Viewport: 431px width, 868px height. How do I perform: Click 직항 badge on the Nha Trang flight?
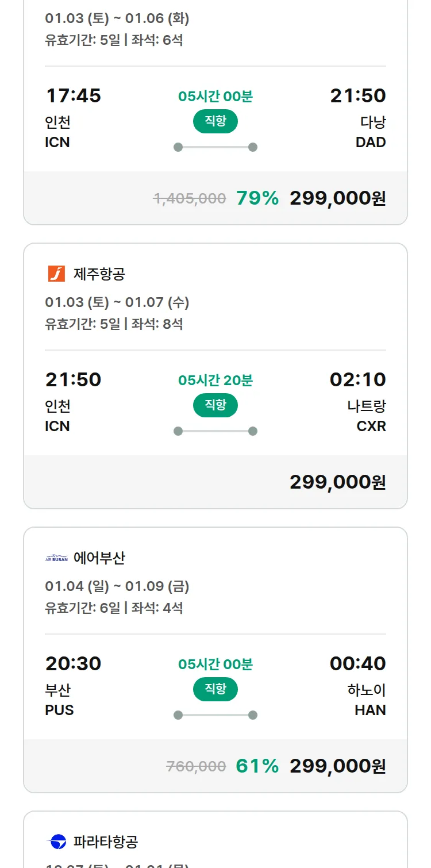[x=215, y=405]
